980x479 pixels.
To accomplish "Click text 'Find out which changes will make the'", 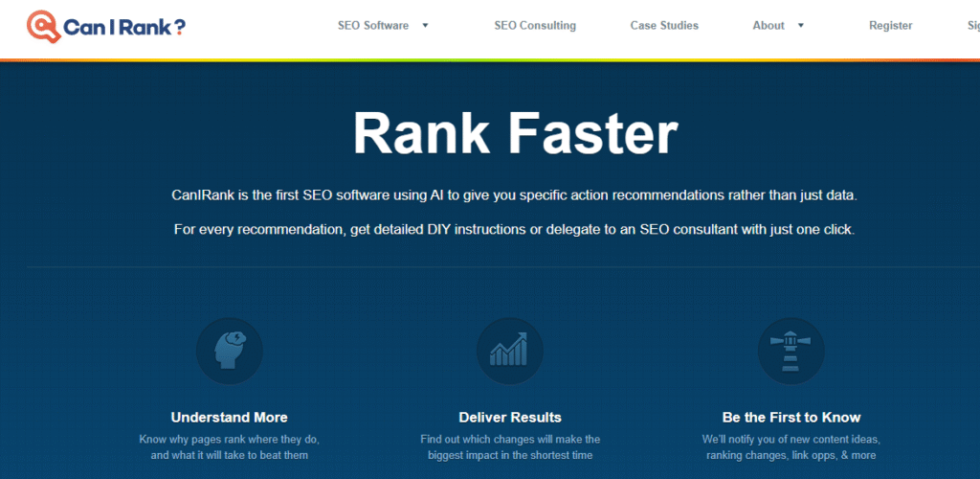I will point(510,439).
